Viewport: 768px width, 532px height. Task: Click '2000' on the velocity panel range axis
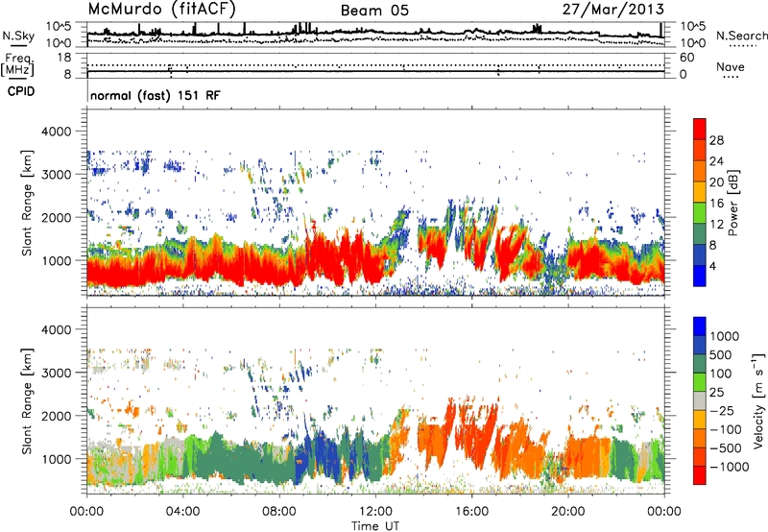point(57,416)
